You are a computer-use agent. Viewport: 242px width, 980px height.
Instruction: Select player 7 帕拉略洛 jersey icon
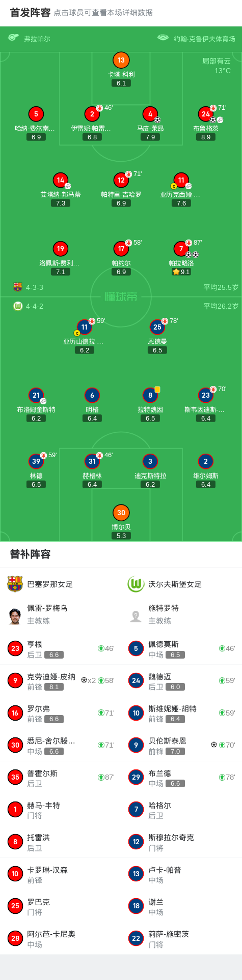pos(181,249)
